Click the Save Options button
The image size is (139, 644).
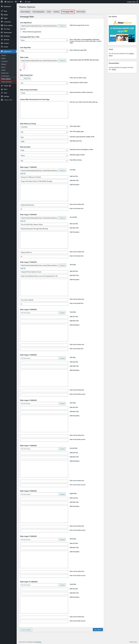(98, 630)
